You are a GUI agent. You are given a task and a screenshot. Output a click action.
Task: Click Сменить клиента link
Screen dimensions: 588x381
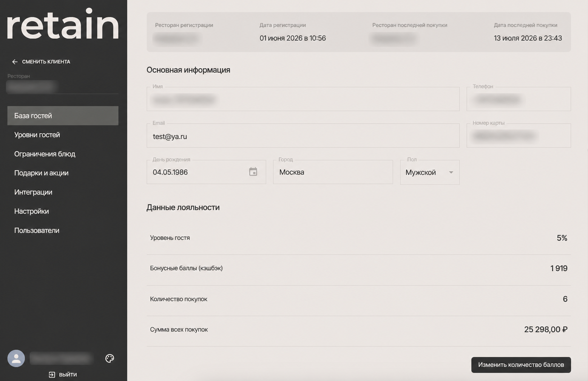(46, 62)
